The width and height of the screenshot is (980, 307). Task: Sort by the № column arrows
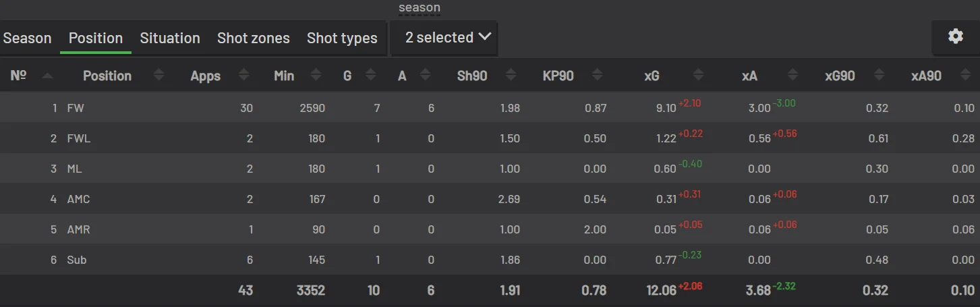point(47,76)
